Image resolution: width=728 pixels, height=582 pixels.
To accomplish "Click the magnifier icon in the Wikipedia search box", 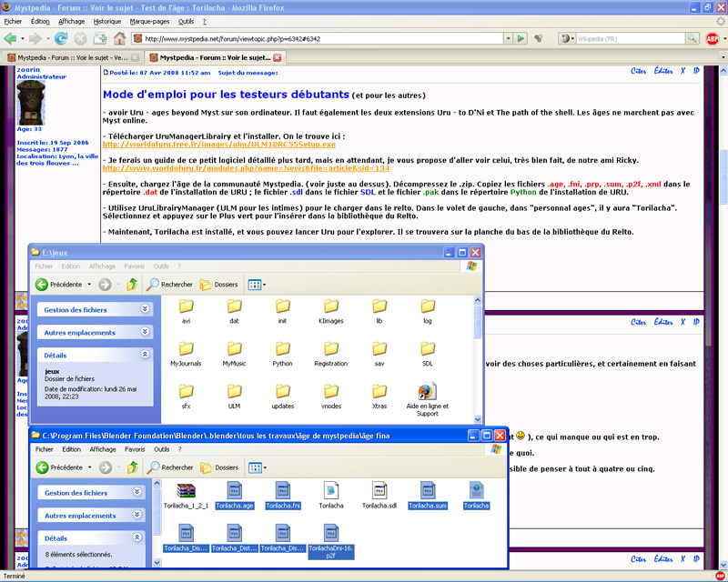I will pos(692,38).
